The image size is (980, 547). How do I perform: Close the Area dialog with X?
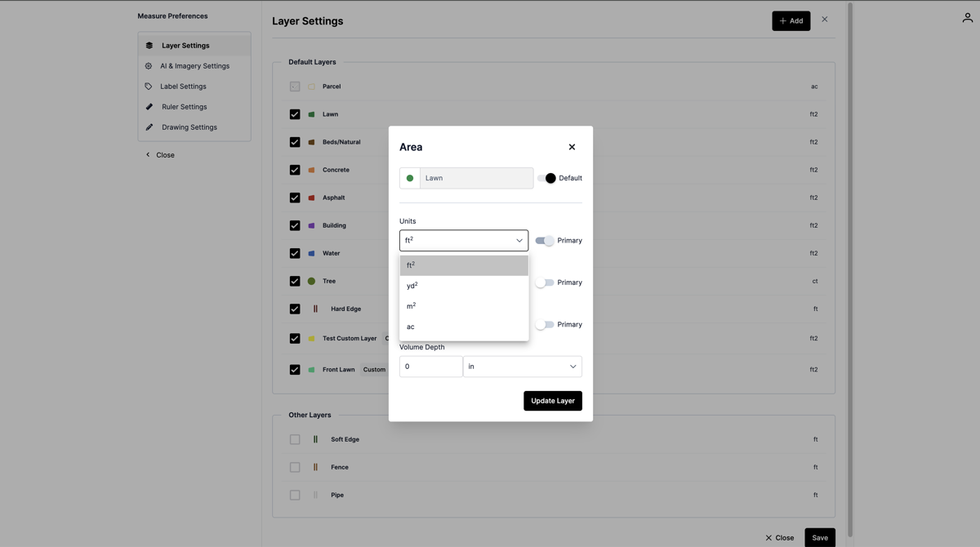(572, 147)
